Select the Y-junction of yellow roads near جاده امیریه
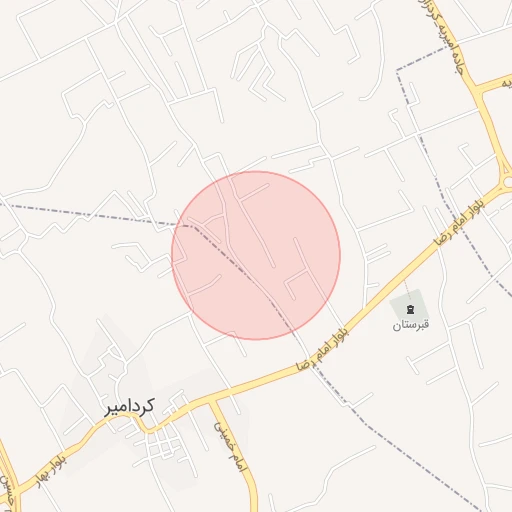 tap(478, 88)
